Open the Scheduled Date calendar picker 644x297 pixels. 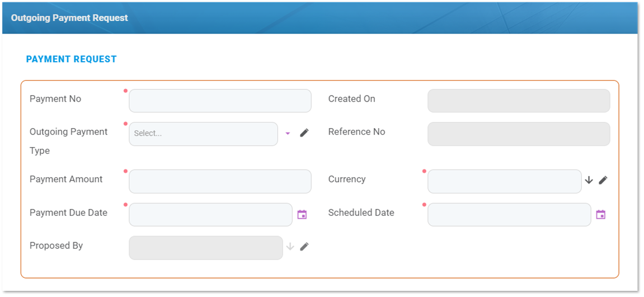[601, 214]
